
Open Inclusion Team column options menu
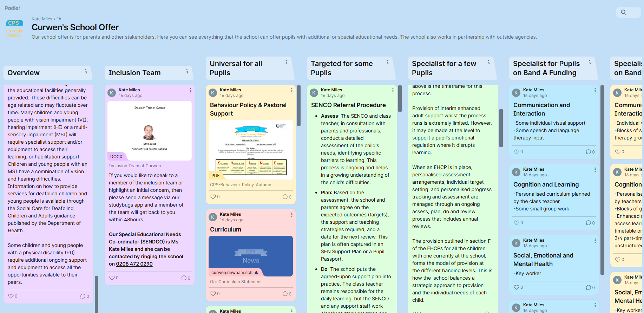pos(187,71)
